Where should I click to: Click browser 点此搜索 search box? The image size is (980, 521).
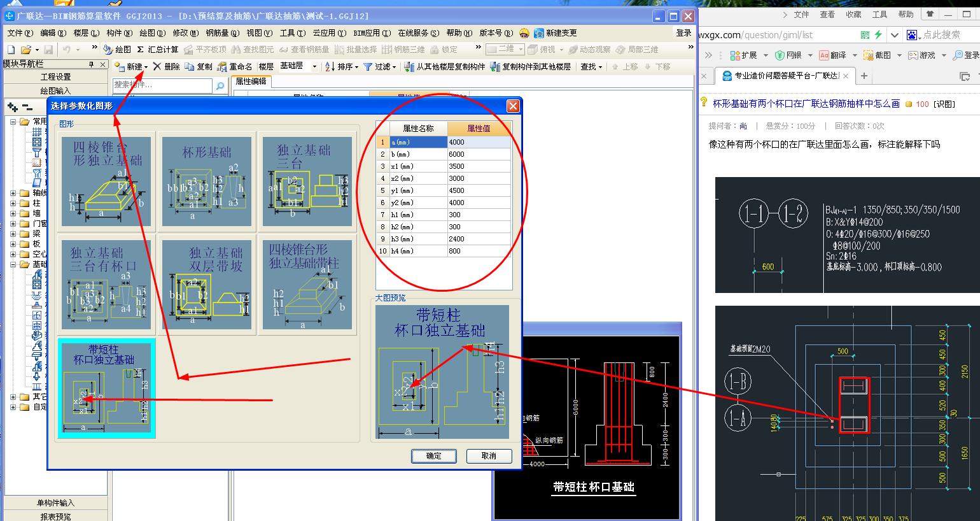point(941,35)
